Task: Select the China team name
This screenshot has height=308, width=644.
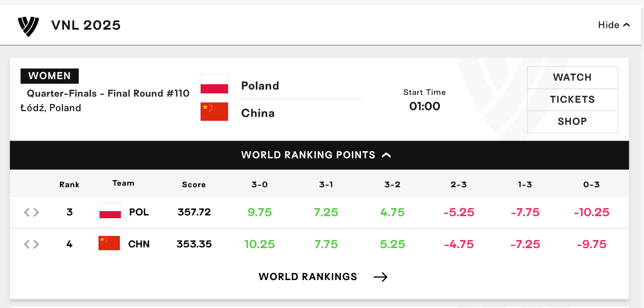Action: click(x=258, y=113)
